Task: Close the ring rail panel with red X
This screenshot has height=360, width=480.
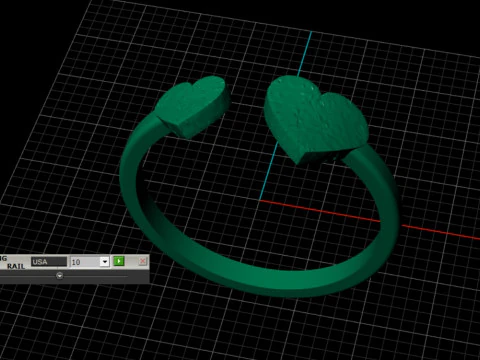Action: [x=143, y=261]
